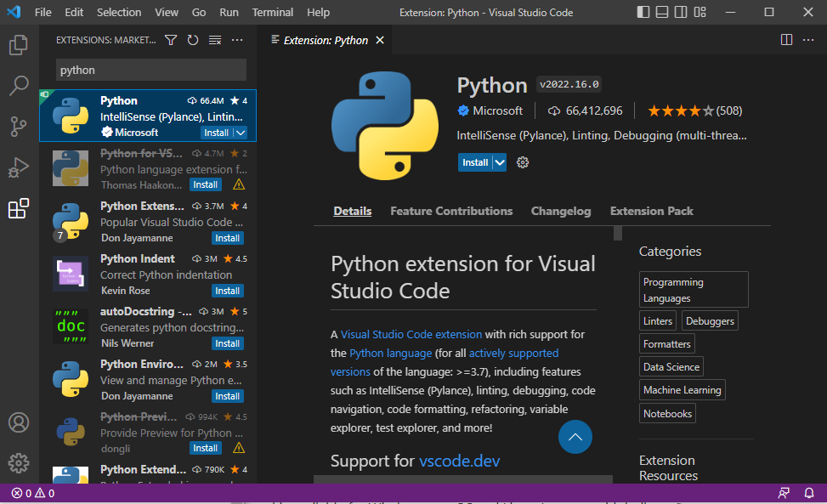This screenshot has width=827, height=504.
Task: Toggle primary sidebar layout icon
Action: [643, 12]
